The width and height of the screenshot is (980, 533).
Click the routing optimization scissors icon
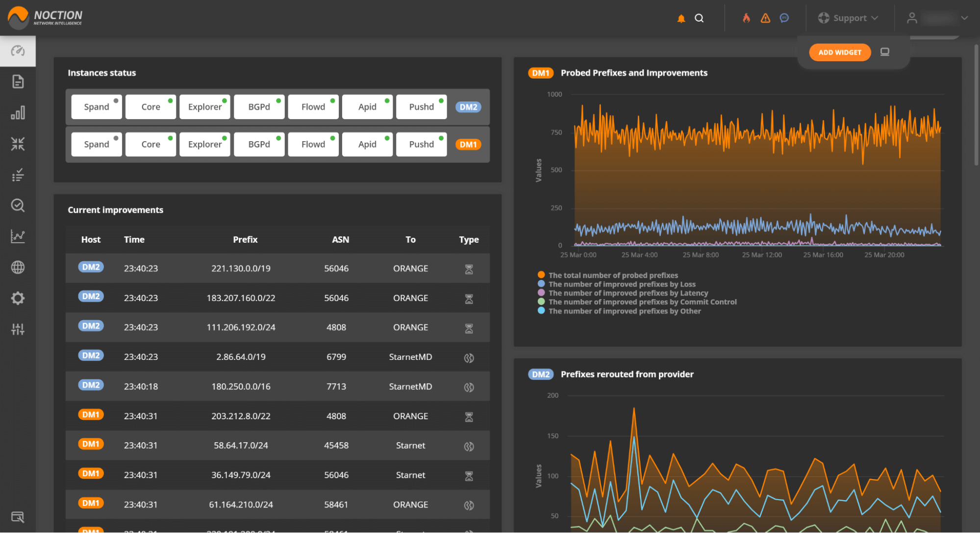[18, 144]
